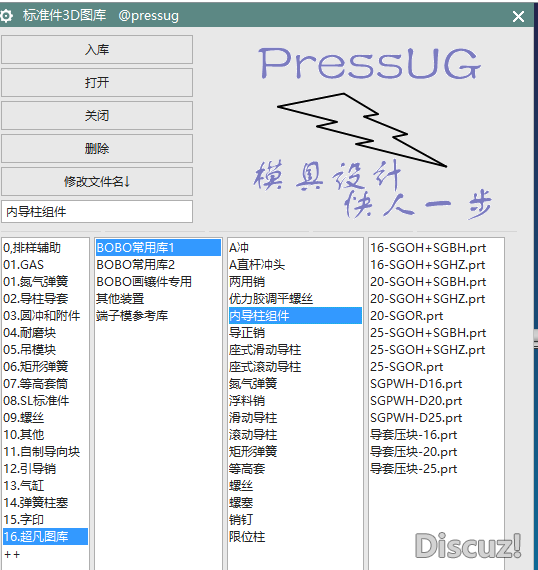
Task: Select 10.其他 category
Action: coord(45,434)
